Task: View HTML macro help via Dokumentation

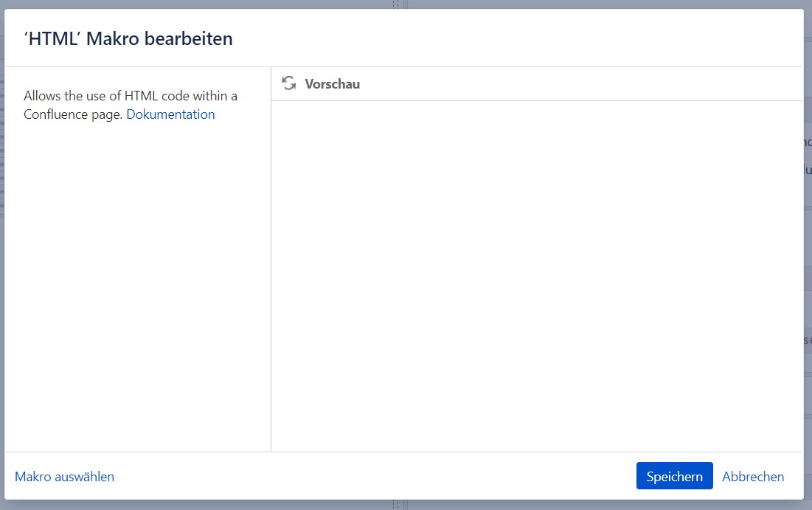Action: pyautogui.click(x=170, y=114)
